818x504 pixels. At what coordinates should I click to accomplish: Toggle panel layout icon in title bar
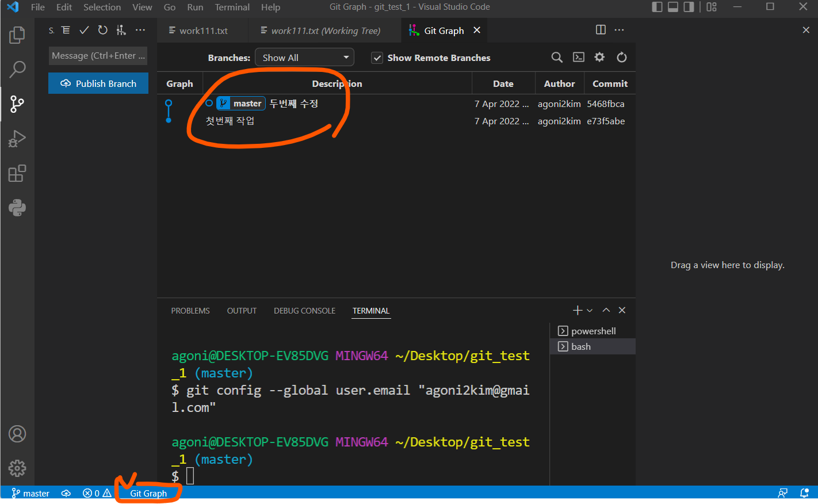coord(672,7)
